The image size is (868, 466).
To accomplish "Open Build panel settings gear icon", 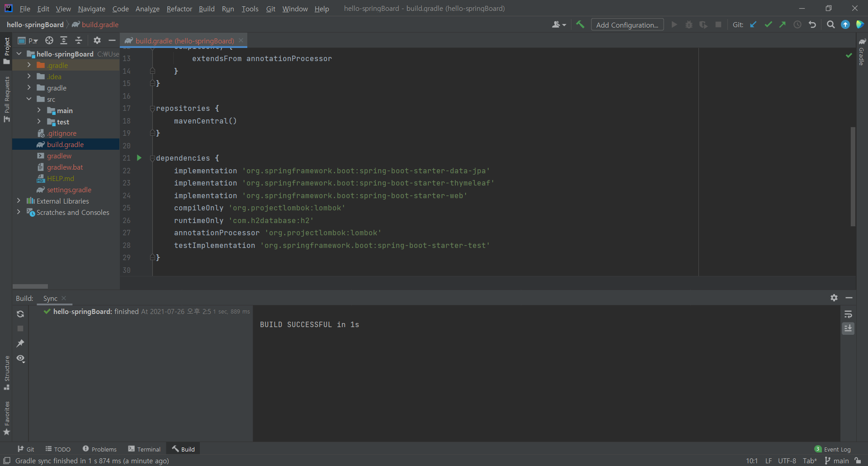I will pos(834,298).
